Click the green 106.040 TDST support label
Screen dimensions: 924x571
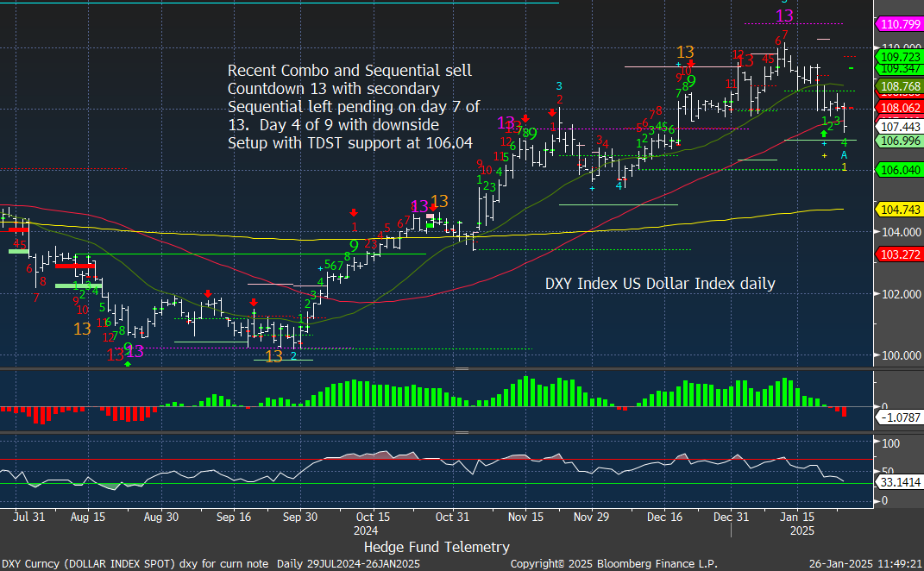899,170
